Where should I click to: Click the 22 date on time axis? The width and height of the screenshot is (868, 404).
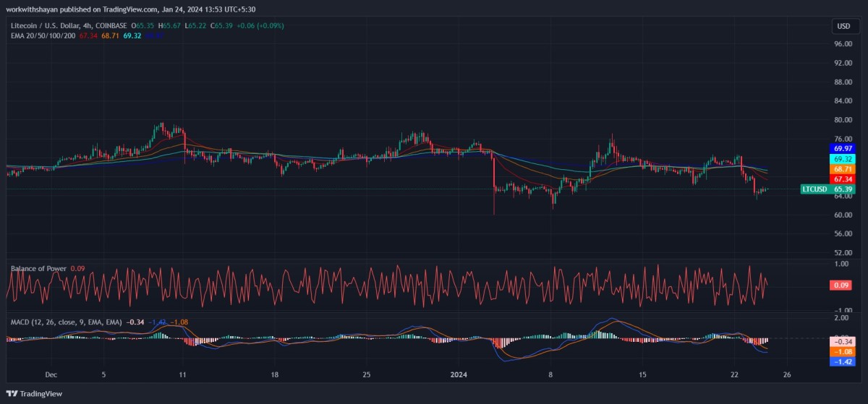click(x=735, y=375)
